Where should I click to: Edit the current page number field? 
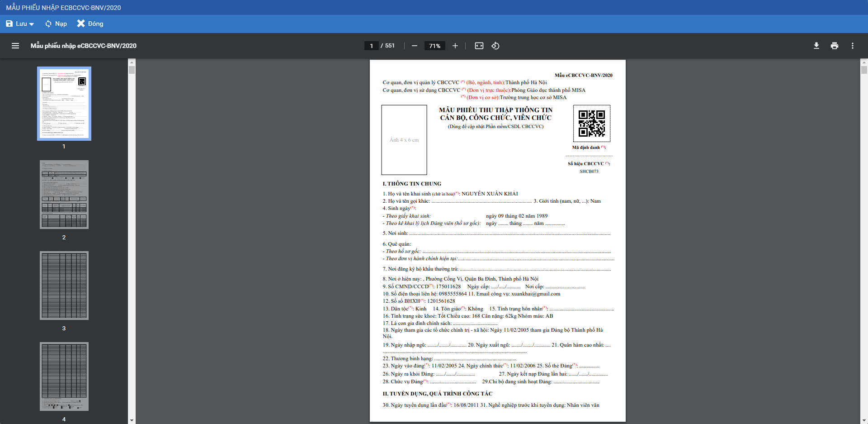pyautogui.click(x=371, y=46)
